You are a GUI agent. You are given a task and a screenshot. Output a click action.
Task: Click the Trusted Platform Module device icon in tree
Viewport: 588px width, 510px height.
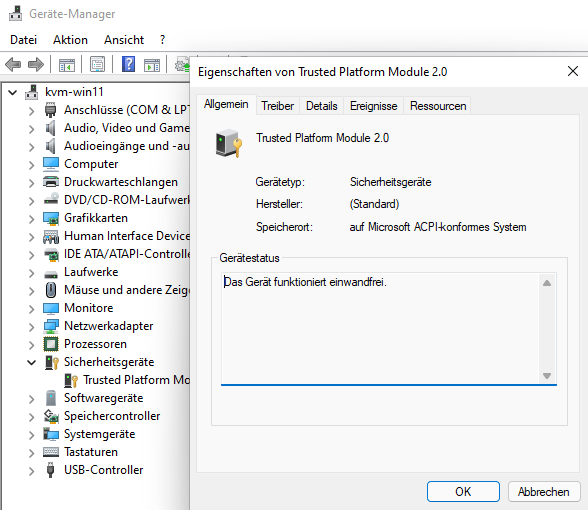point(70,380)
